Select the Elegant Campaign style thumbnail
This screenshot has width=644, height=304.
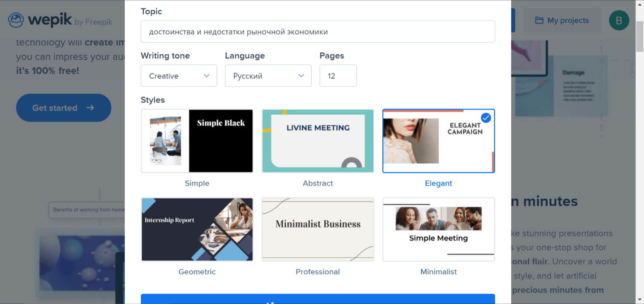438,141
